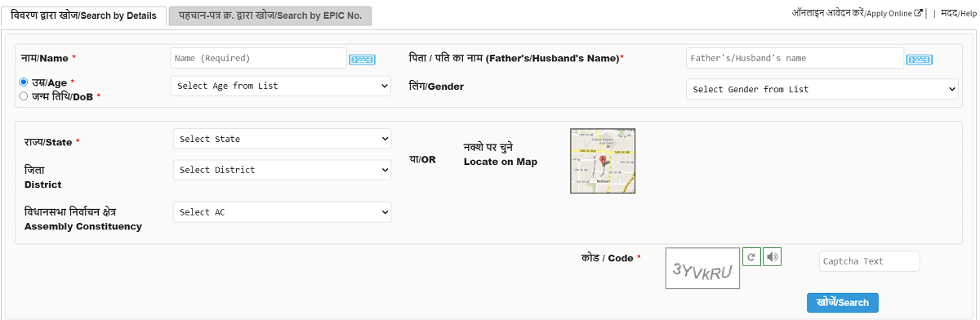Viewport: 980px width, 320px height.
Task: Switch to Search by Details tab
Action: (83, 16)
